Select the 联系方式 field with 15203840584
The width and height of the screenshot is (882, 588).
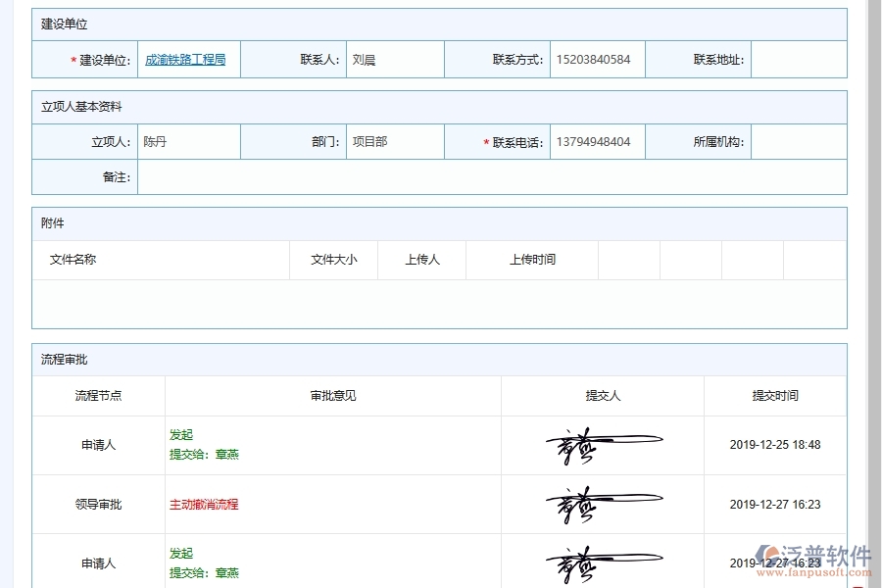coord(597,60)
